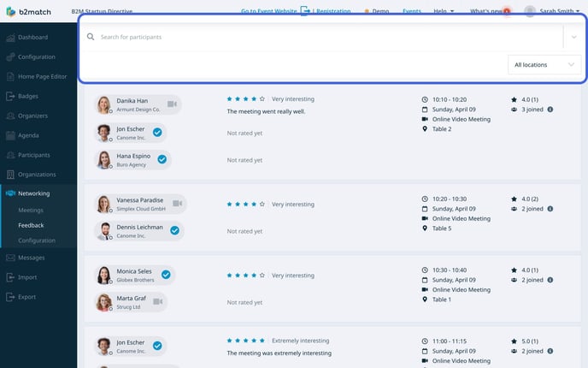The width and height of the screenshot is (588, 368).
Task: Click the Search for participants field
Action: pos(325,37)
